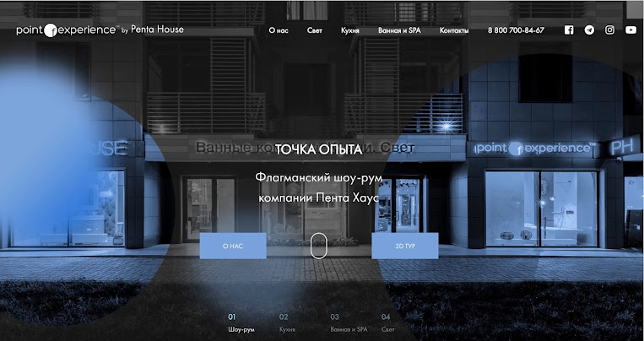Open the Свет menu item

[315, 30]
